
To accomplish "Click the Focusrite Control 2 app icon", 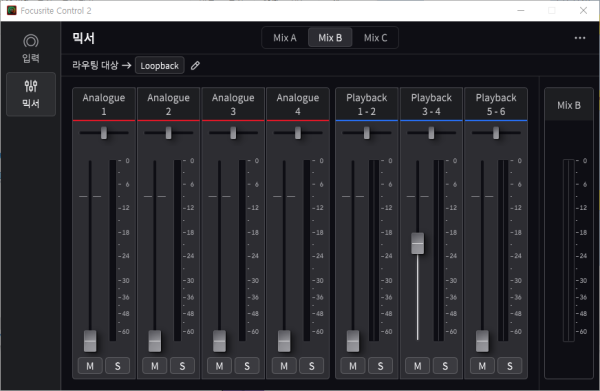I will click(x=11, y=10).
